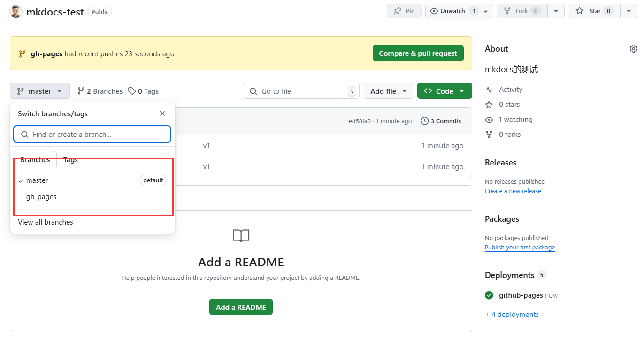Switch to the Tags tab in popup

point(70,159)
